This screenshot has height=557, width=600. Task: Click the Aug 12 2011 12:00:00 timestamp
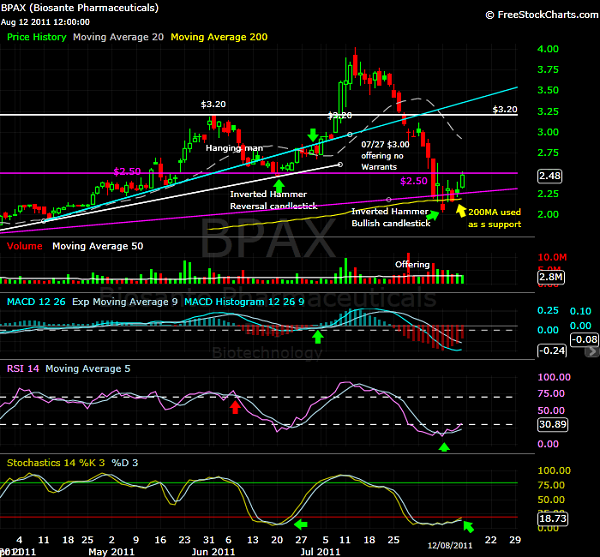45,22
